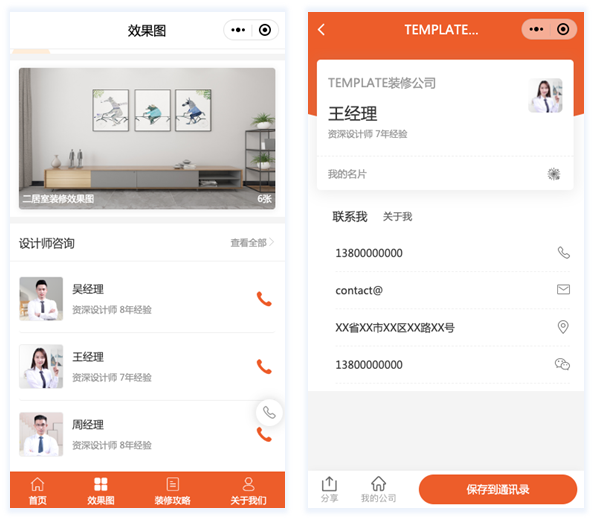Open the 二居室装修效果图 image
This screenshot has width=594, height=520.
point(147,139)
